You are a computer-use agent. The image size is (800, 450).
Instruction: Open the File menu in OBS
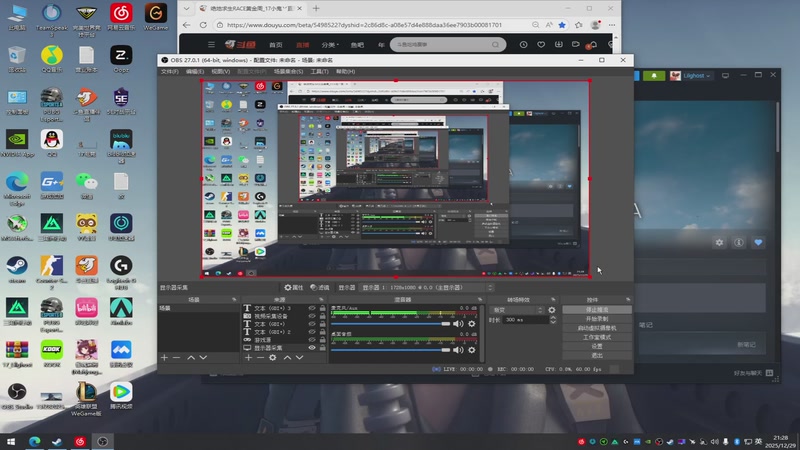(169, 71)
